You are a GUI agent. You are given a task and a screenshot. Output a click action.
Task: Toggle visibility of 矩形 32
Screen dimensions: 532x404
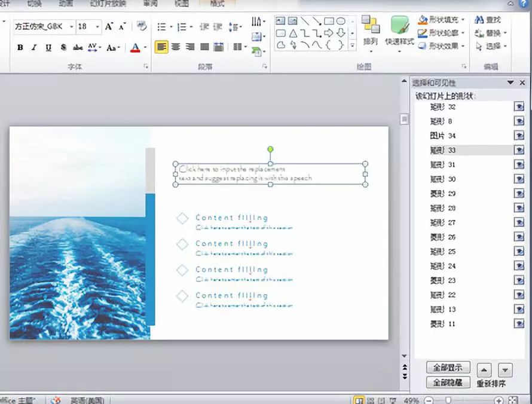tap(519, 107)
